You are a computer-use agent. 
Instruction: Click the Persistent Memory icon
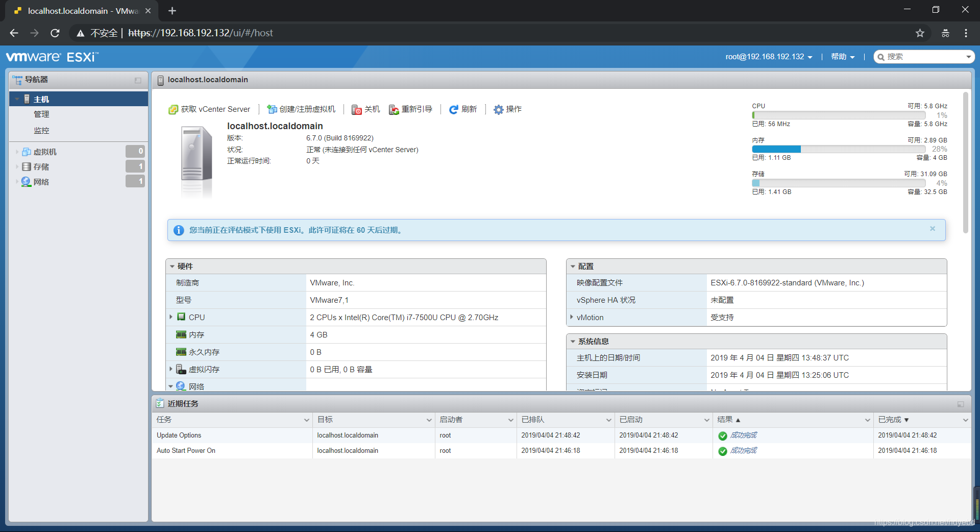click(x=181, y=352)
